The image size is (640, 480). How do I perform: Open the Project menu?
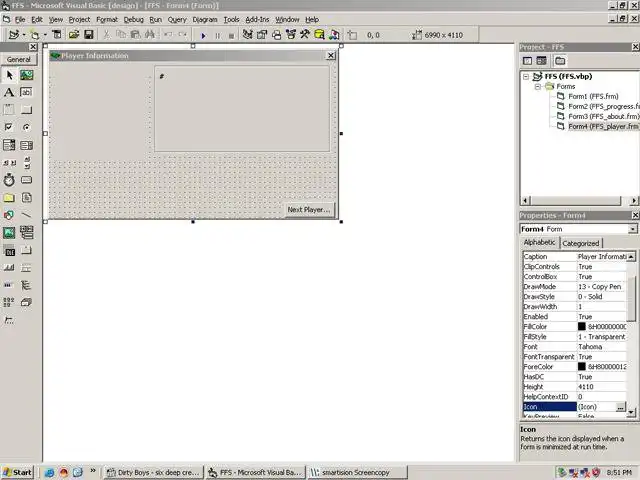click(x=79, y=19)
